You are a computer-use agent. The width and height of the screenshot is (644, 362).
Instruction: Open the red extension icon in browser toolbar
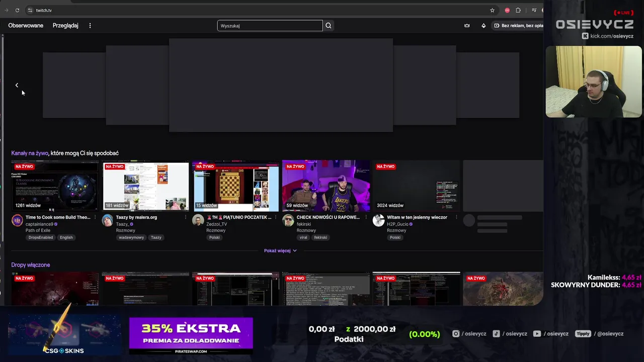tap(507, 10)
